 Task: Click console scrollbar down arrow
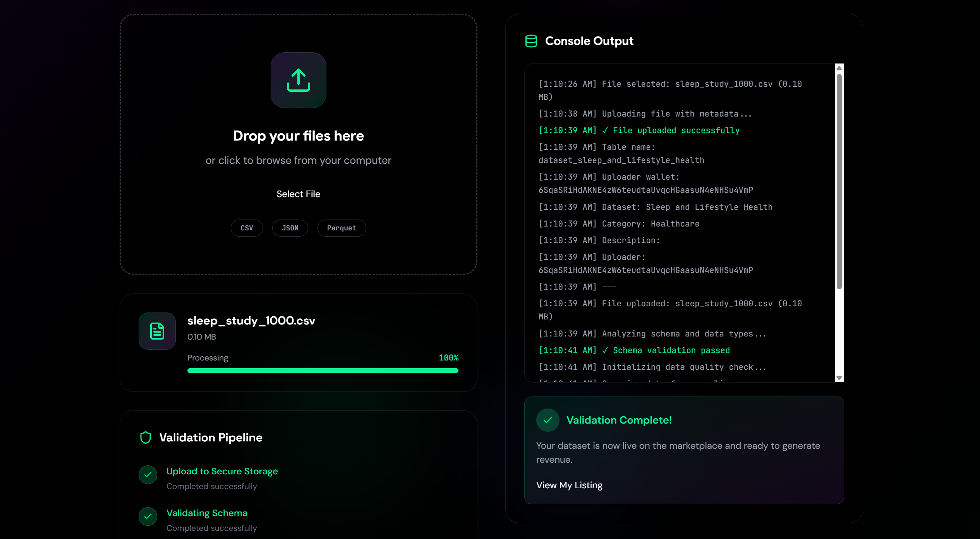tap(839, 378)
